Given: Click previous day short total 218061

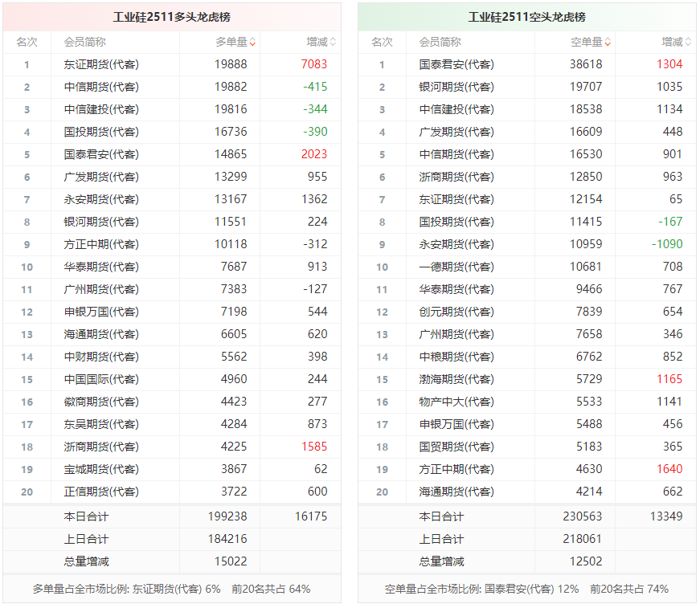Looking at the screenshot, I should pyautogui.click(x=583, y=539).
